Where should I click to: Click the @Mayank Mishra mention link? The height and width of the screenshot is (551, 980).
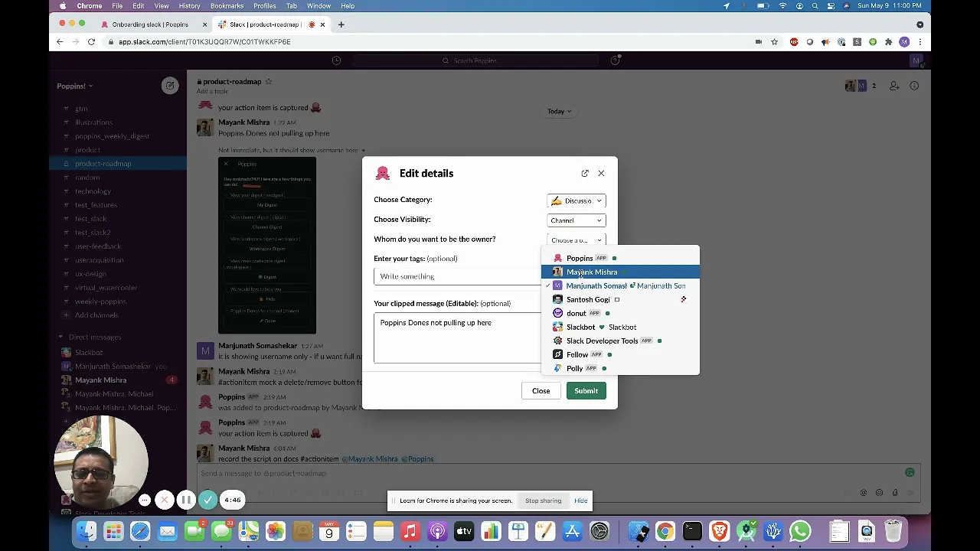(x=369, y=459)
